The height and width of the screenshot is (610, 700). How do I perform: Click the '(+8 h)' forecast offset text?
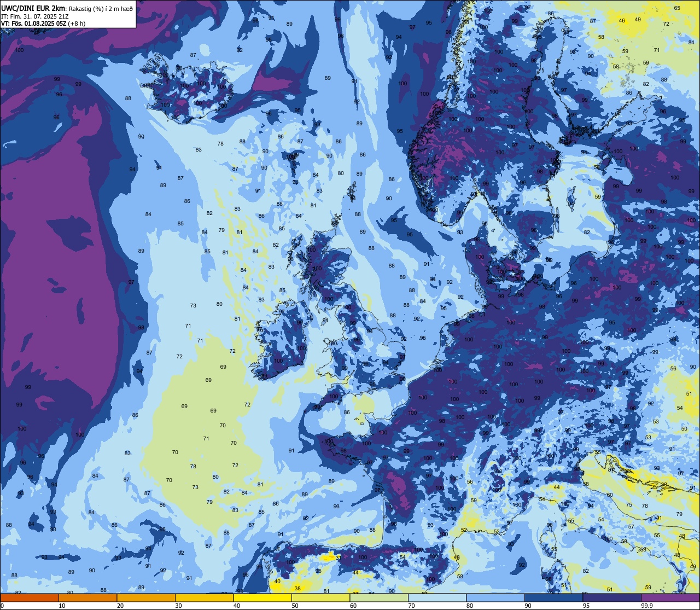pyautogui.click(x=77, y=24)
